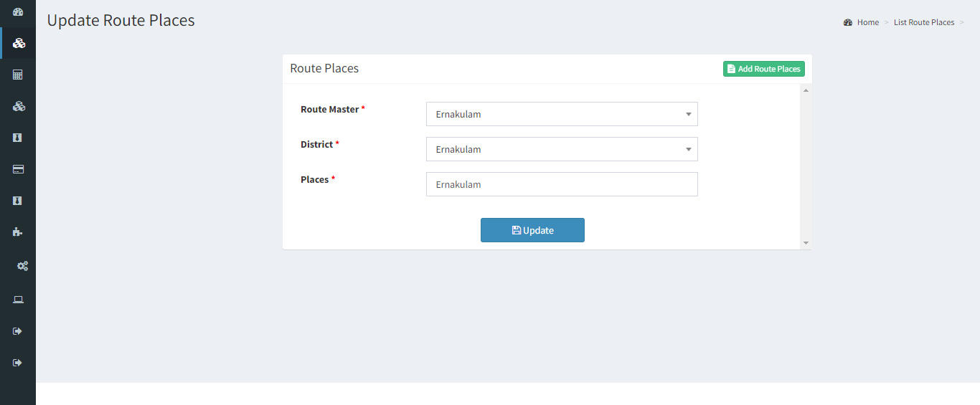Click the Add Route Places button
980x405 pixels.
coord(764,69)
